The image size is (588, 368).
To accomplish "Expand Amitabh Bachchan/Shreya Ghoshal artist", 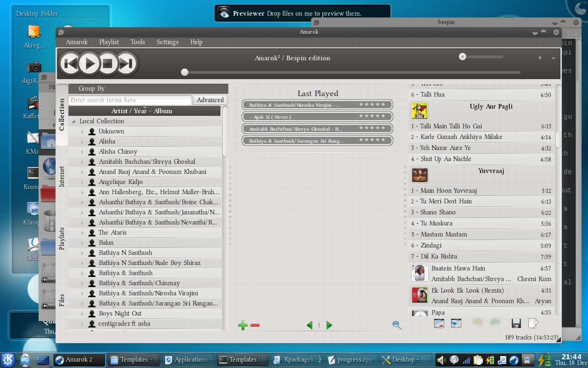I will (83, 162).
